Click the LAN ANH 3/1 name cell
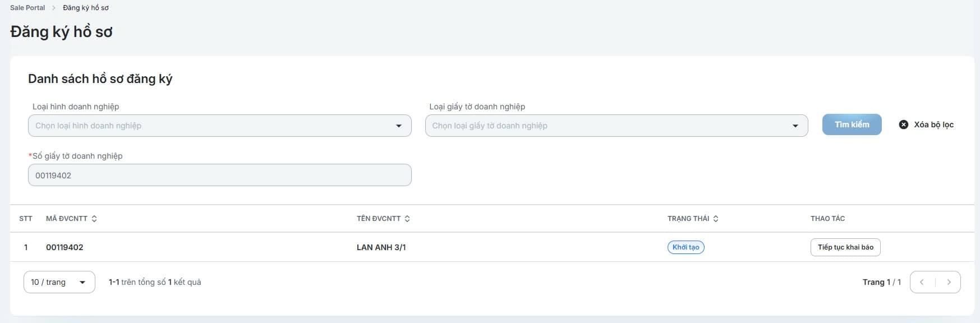 [x=381, y=247]
